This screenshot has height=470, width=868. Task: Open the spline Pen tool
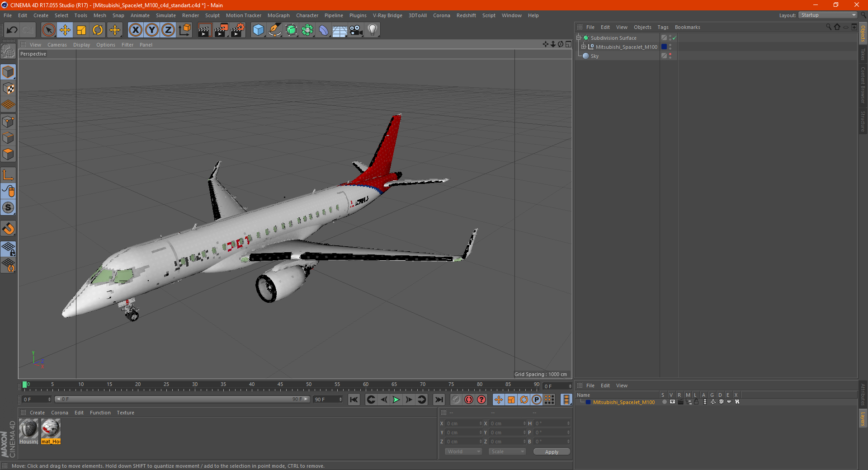(274, 30)
